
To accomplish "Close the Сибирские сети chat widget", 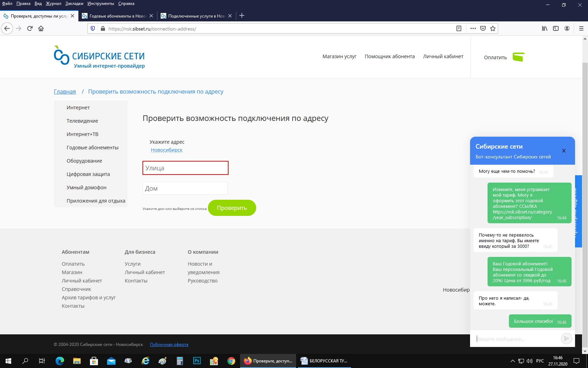I will click(x=564, y=151).
